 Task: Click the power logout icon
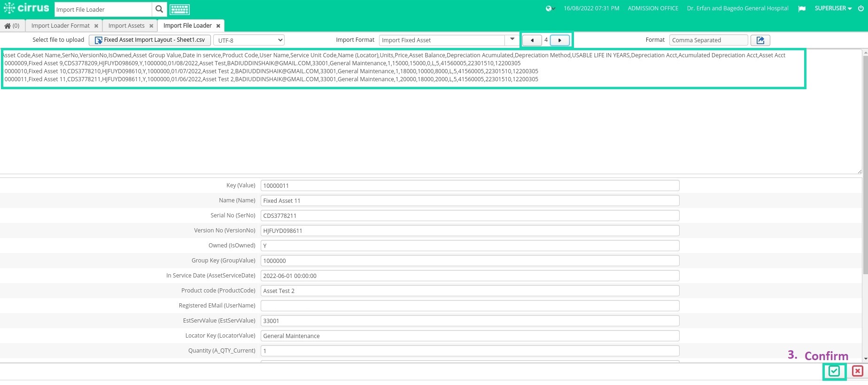click(861, 8)
